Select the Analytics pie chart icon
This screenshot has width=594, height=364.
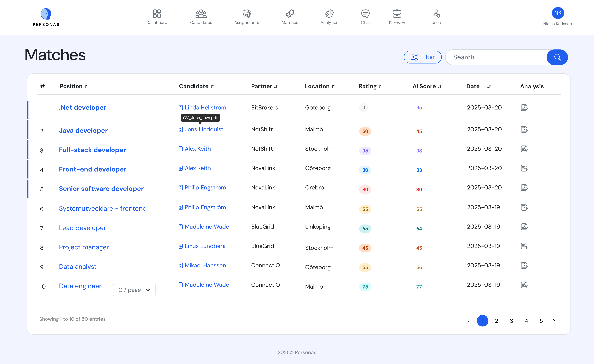pos(329,13)
